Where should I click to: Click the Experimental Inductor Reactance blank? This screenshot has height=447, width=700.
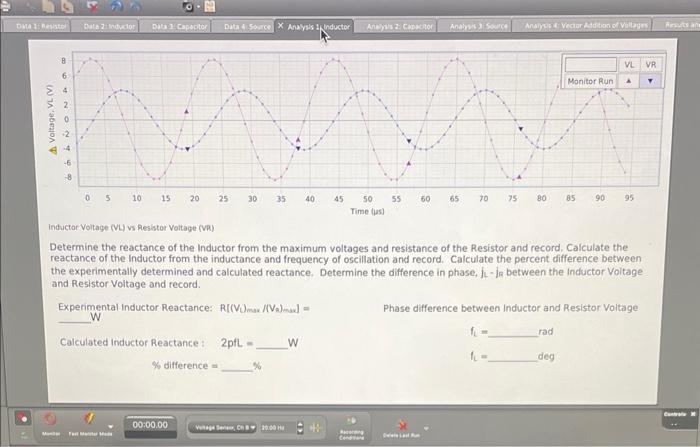coord(74,318)
